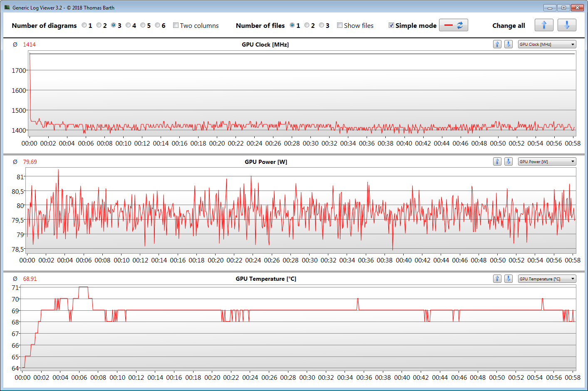Toggle the Simple mode checkbox
588x391 pixels.
click(x=392, y=25)
